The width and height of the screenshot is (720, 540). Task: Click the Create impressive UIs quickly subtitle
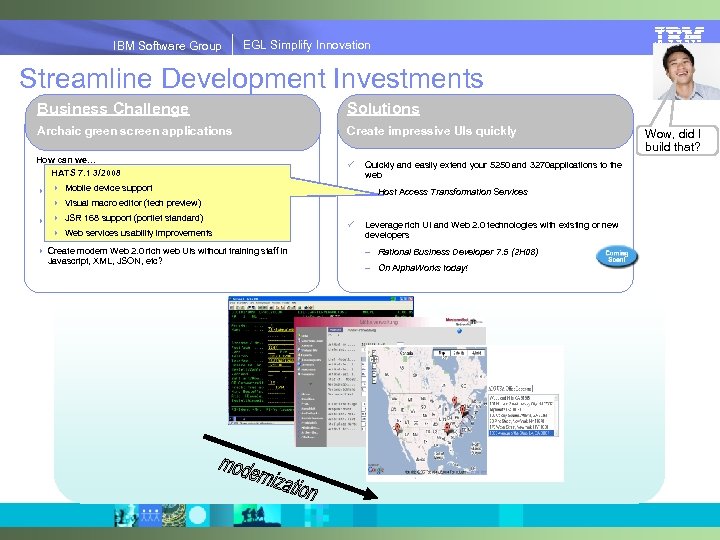(x=431, y=131)
